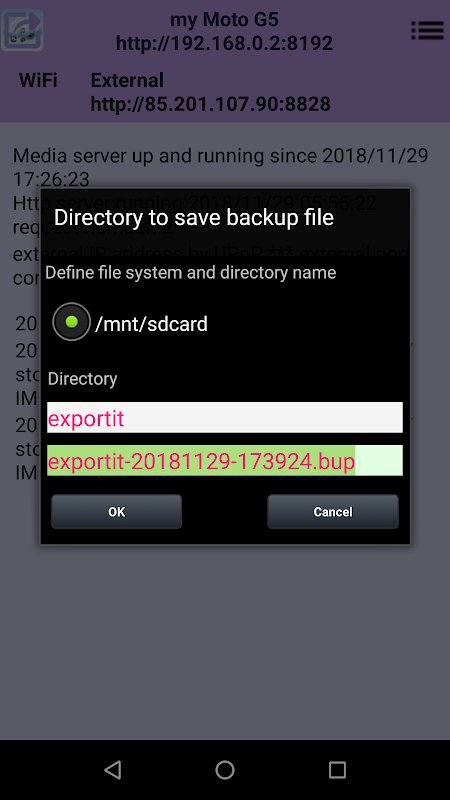
Task: Click the /mnt/sdcard label text
Action: click(152, 324)
